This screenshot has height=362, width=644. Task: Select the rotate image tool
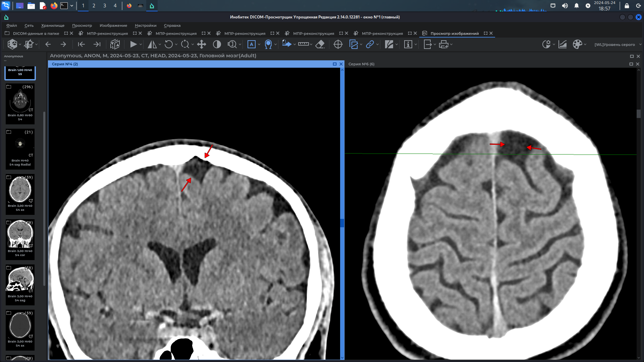[169, 44]
